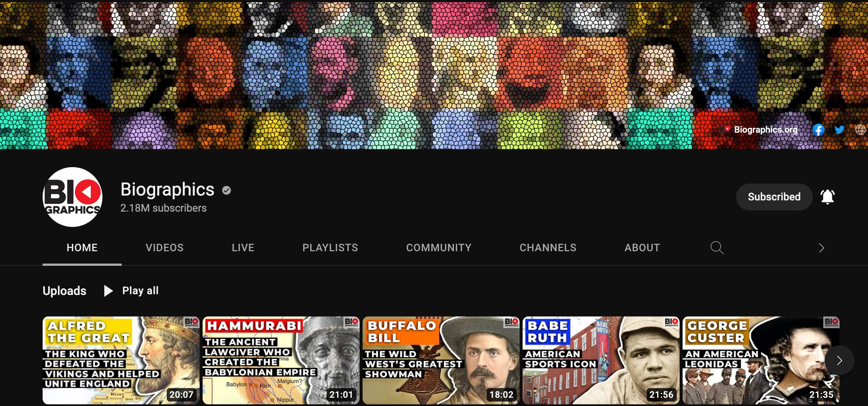Open the COMMUNITY tab
Image resolution: width=868 pixels, height=406 pixels.
click(439, 248)
